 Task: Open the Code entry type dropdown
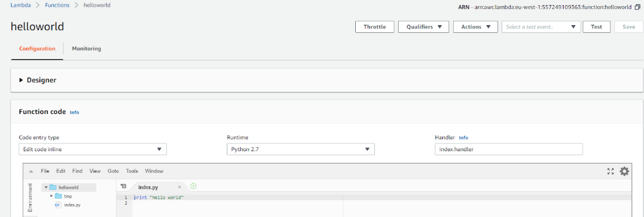pos(92,150)
